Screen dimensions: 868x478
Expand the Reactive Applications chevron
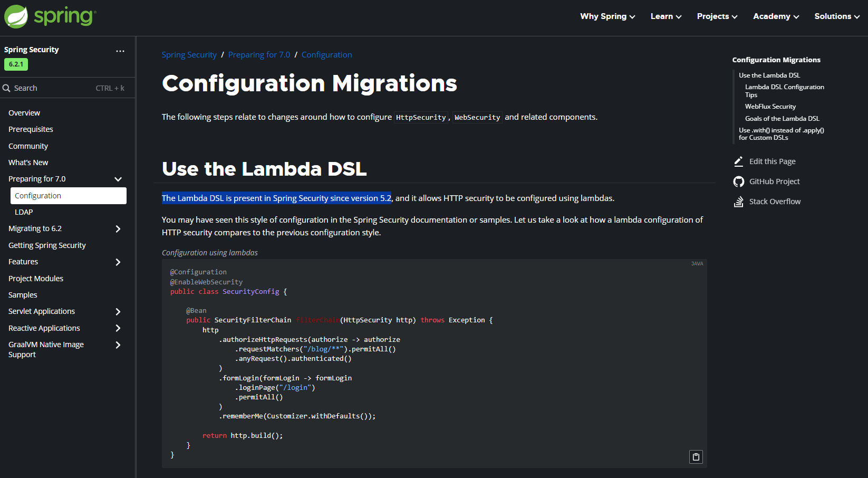pos(118,328)
